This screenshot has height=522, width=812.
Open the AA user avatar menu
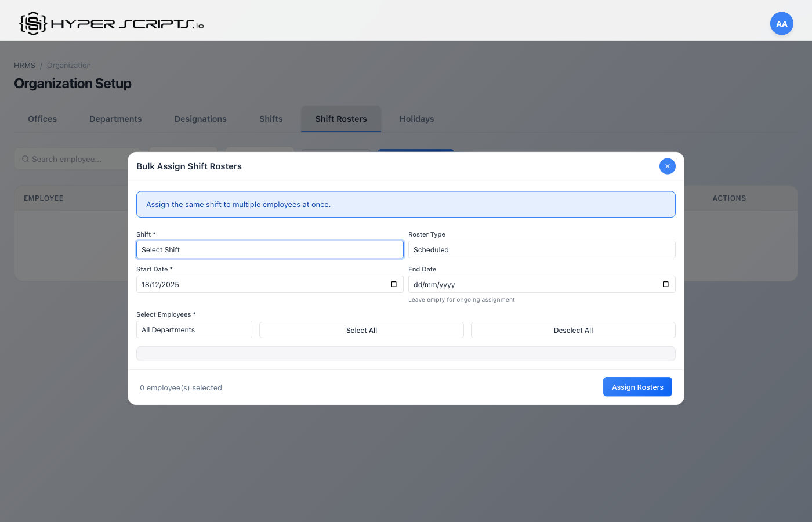pyautogui.click(x=781, y=23)
